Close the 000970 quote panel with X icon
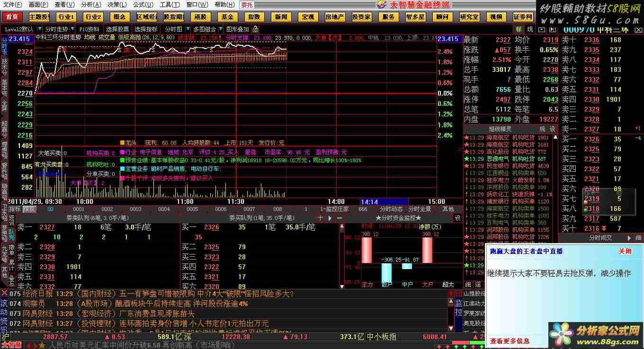 pos(639,29)
